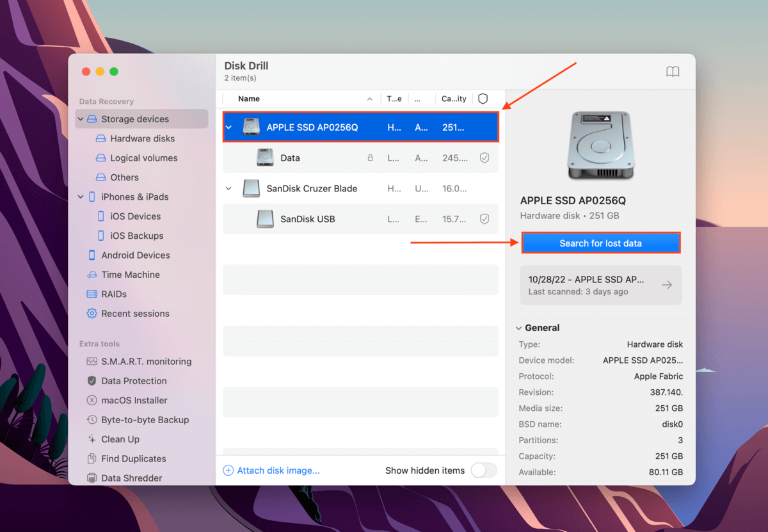Click large APPLE SSD drive image

tap(600, 145)
